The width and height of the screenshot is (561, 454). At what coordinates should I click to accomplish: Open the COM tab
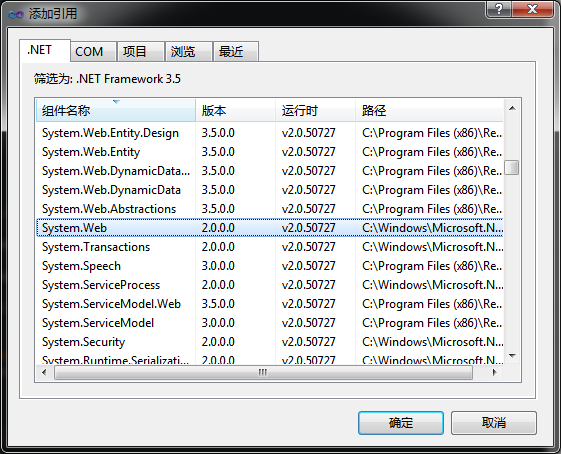(93, 52)
